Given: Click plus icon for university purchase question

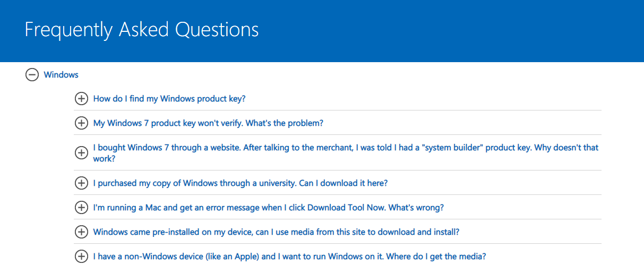Looking at the screenshot, I should [81, 183].
